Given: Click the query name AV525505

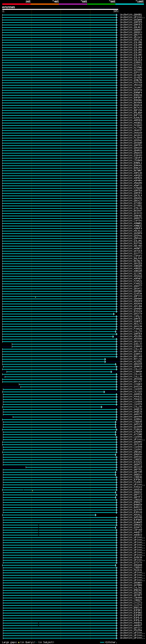Looking at the screenshot, I should (x=8, y=8).
